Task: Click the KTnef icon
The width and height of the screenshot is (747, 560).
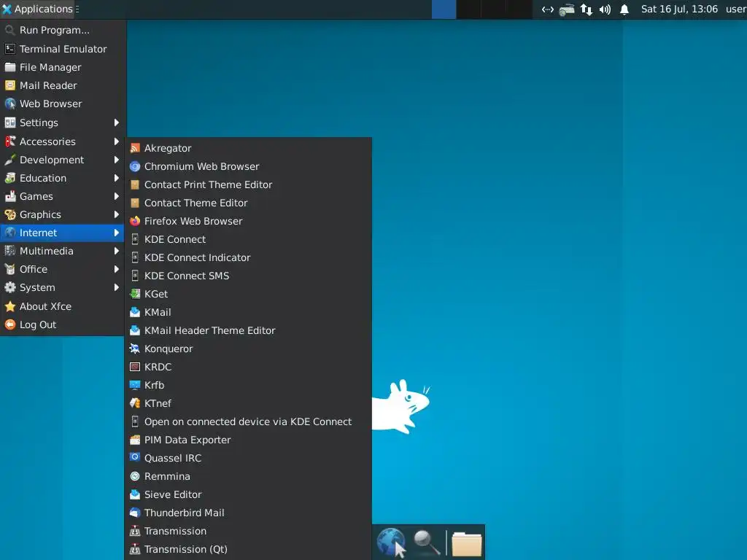Action: pyautogui.click(x=135, y=403)
